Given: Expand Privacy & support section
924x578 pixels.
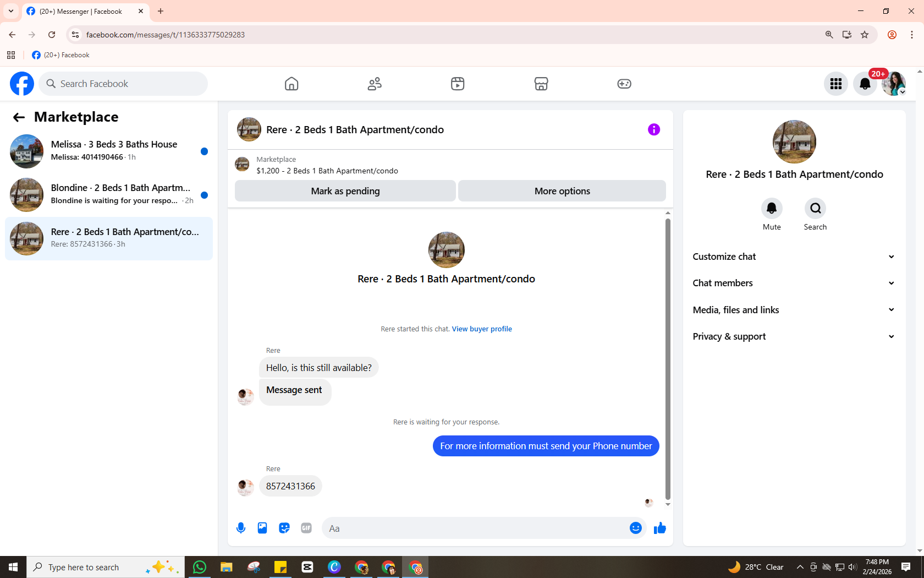Looking at the screenshot, I should (x=794, y=336).
